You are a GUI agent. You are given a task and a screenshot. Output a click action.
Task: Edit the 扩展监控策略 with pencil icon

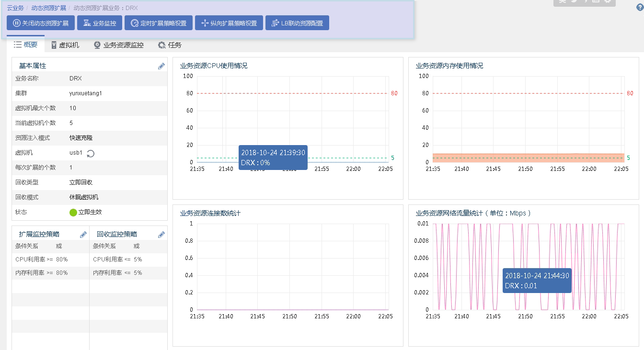(x=83, y=235)
